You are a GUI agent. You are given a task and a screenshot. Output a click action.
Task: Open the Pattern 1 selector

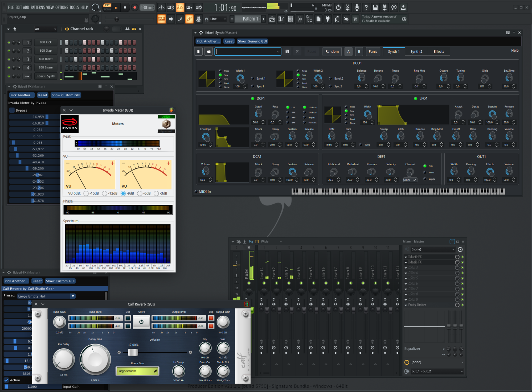248,19
